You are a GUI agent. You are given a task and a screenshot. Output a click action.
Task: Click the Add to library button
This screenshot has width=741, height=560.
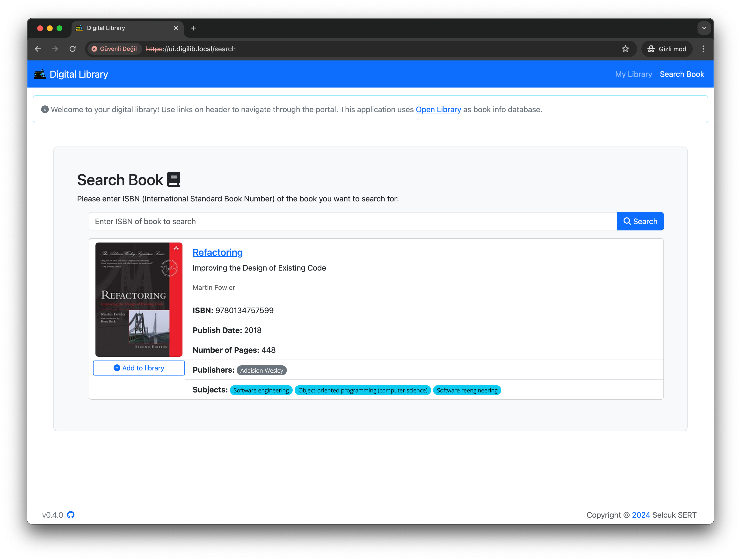click(139, 368)
